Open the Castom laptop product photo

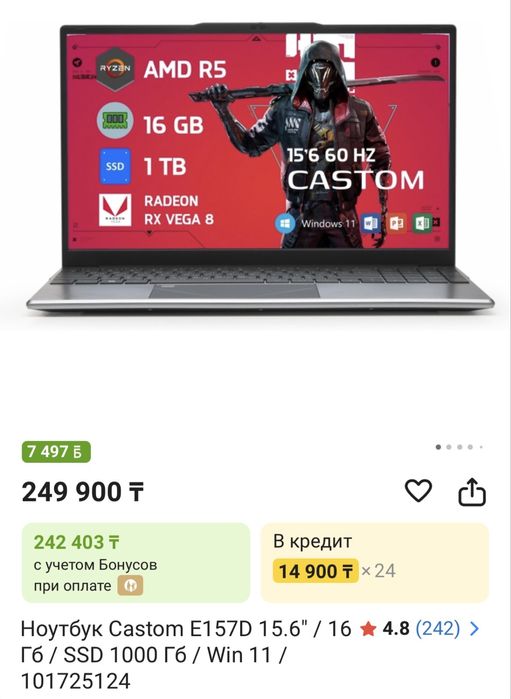pos(260,167)
